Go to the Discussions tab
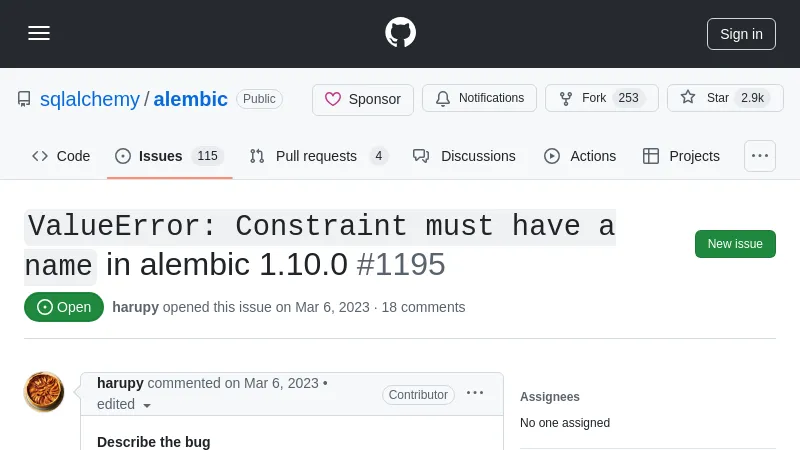800x450 pixels. click(465, 156)
